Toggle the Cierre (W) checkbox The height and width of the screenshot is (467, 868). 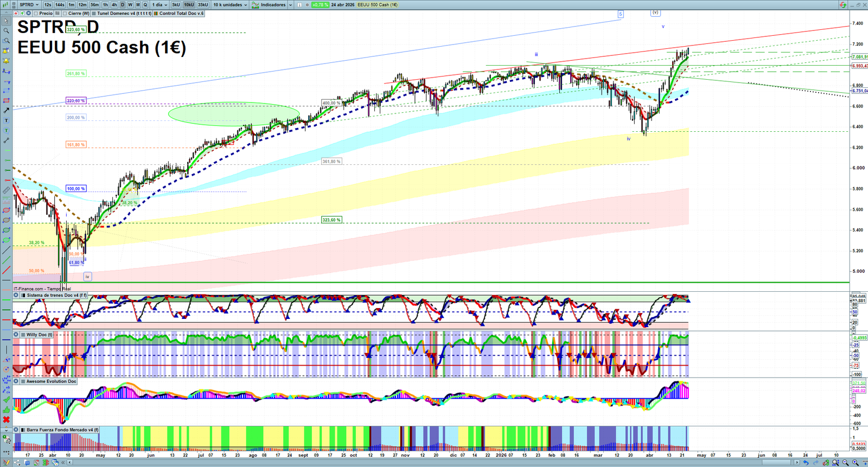click(65, 14)
